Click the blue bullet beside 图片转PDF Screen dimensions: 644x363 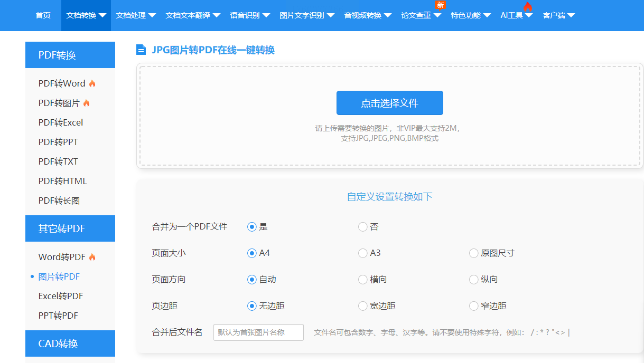tap(32, 276)
